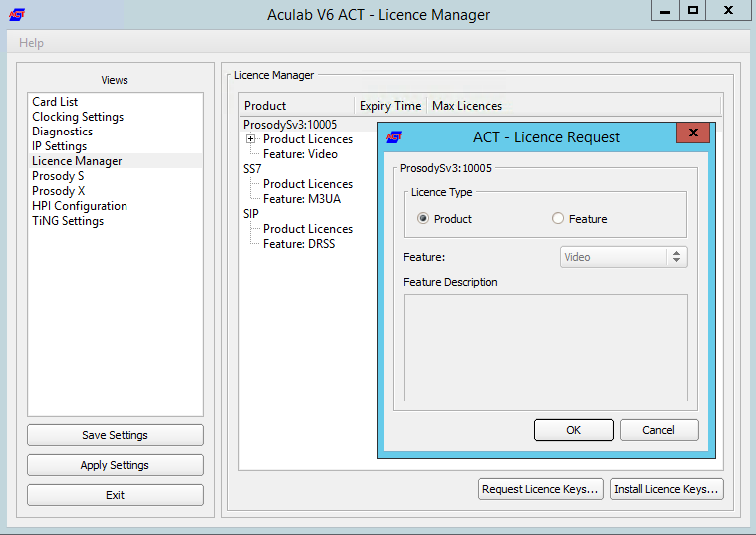
Task: Click the Expiry Time column header
Action: (x=390, y=106)
